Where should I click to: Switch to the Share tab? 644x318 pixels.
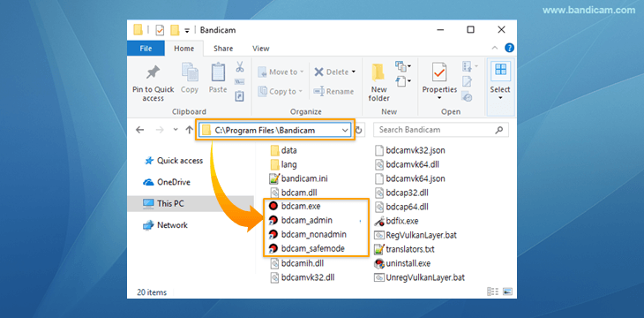(x=223, y=49)
